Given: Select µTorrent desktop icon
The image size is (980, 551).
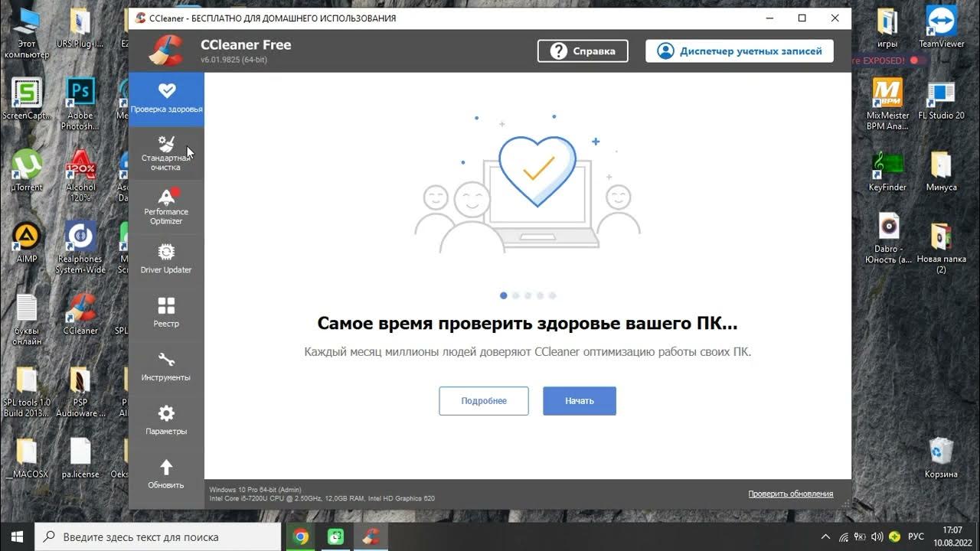Looking at the screenshot, I should (x=27, y=170).
